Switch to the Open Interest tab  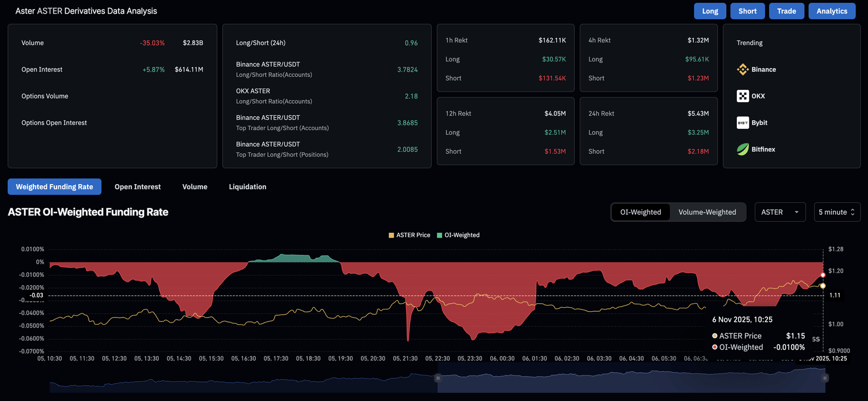pos(137,187)
